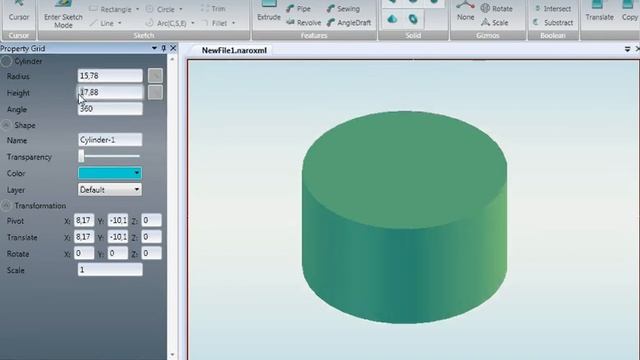Viewport: 640px width, 360px height.
Task: Click the Translate tool
Action: coord(599,11)
